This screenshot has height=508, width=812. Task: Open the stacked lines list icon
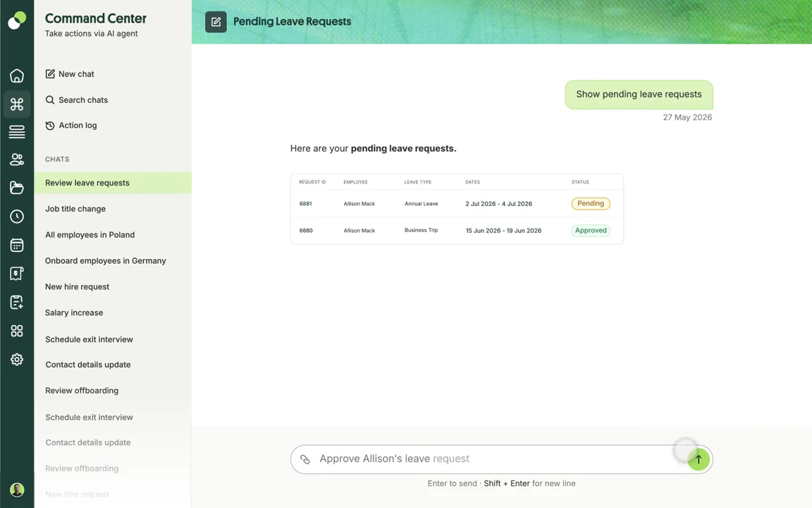point(17,132)
